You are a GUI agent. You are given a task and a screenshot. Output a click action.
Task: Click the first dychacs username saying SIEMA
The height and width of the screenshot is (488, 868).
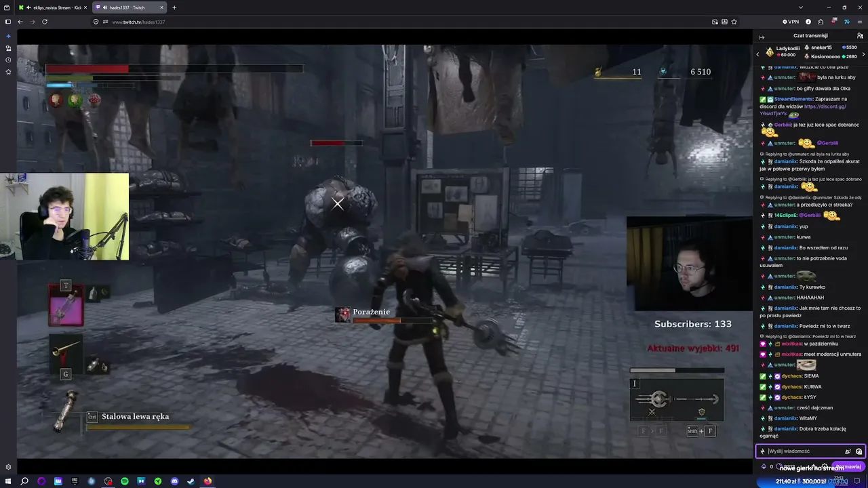(x=791, y=375)
